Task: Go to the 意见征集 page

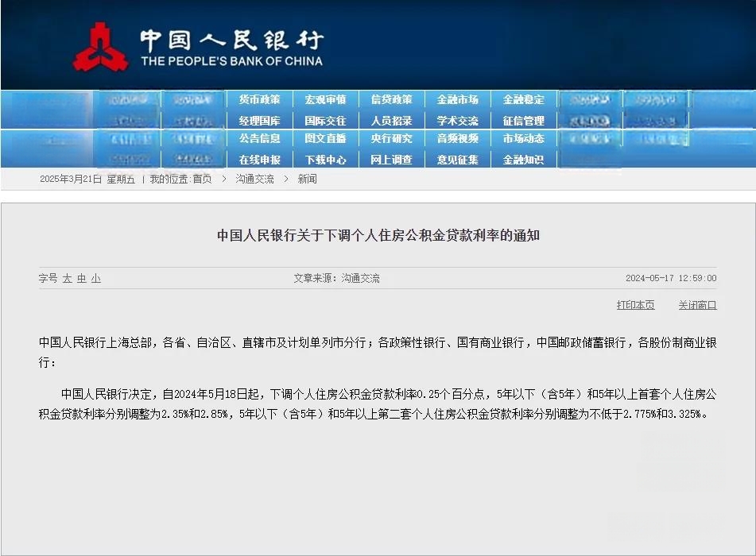Action: tap(458, 160)
